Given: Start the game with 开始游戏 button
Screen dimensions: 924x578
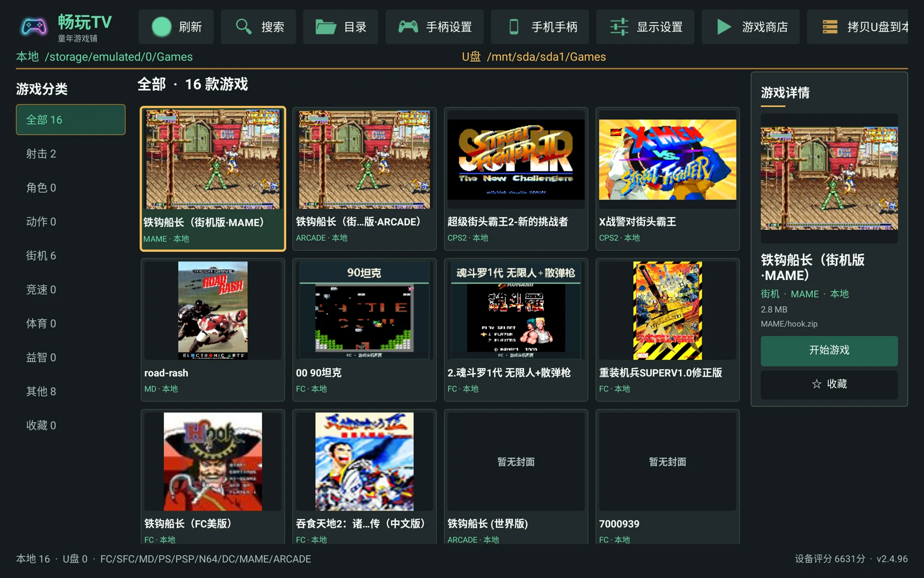Looking at the screenshot, I should 829,350.
